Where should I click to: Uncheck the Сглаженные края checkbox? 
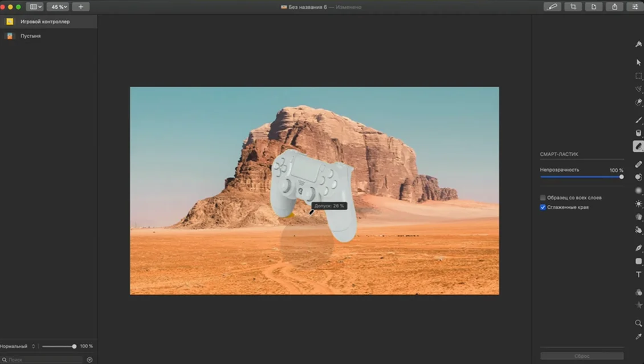click(543, 207)
